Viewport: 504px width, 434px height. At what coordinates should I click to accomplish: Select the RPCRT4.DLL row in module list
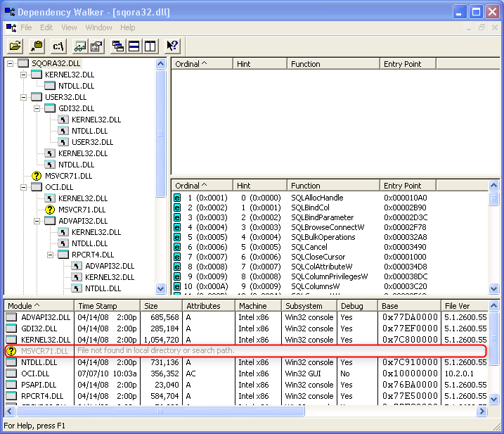(246, 396)
